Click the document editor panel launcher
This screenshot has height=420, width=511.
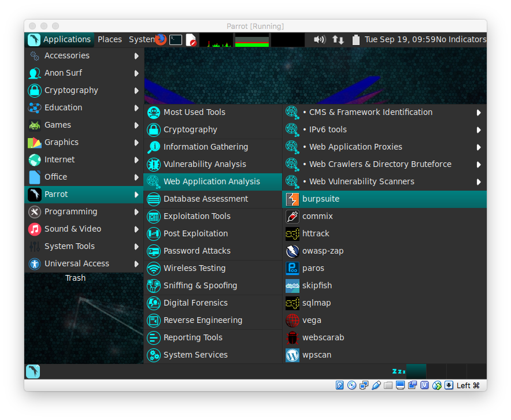[x=191, y=40]
